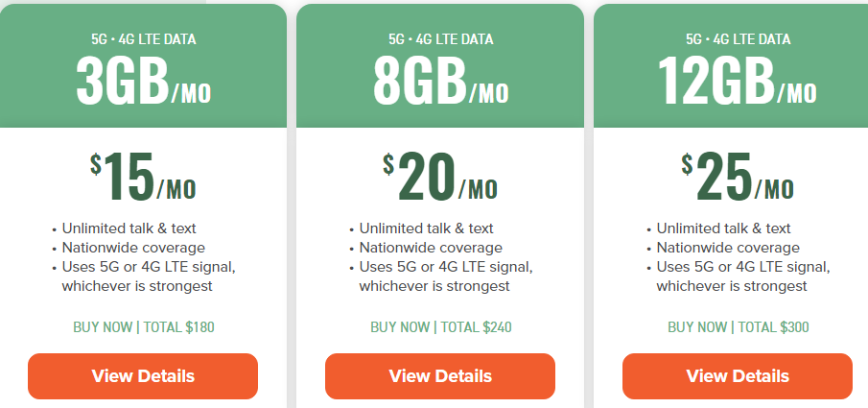This screenshot has width=868, height=408.
Task: Select BUY NOW for the 8GB plan
Action: [x=400, y=327]
